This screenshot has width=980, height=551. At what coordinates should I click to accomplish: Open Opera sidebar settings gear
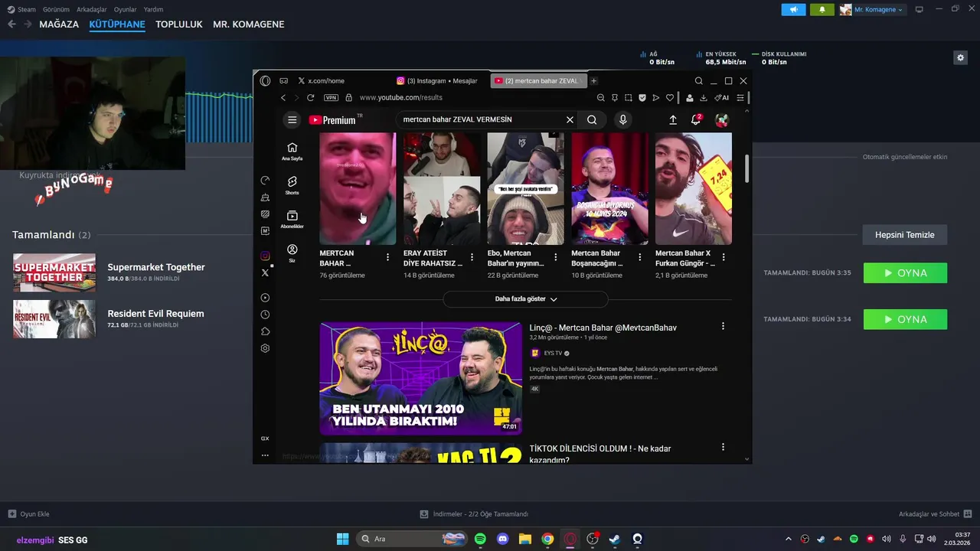pyautogui.click(x=265, y=348)
